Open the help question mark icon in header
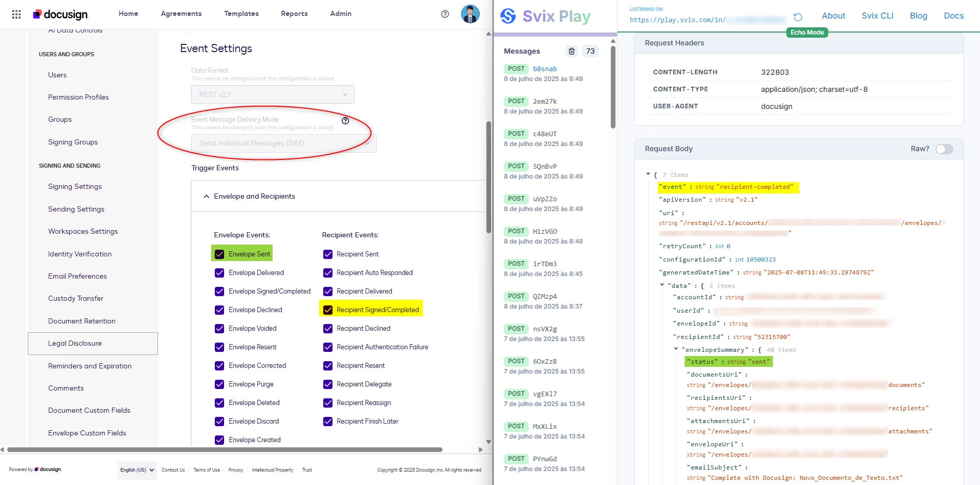 click(x=445, y=14)
